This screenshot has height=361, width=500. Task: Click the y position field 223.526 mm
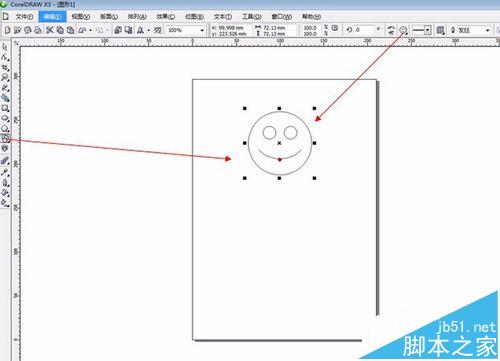232,34
